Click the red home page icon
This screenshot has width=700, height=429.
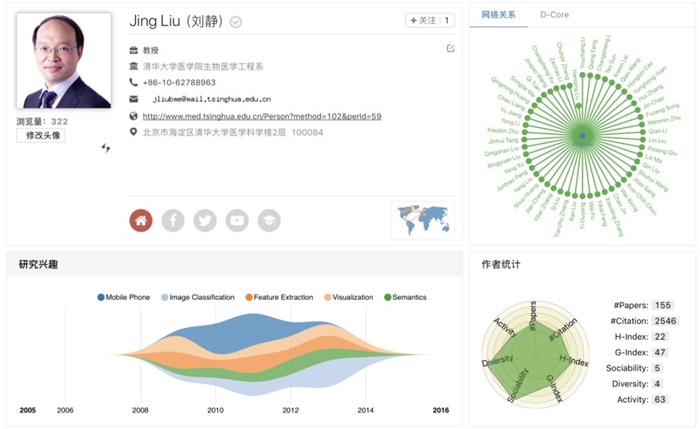coord(141,220)
